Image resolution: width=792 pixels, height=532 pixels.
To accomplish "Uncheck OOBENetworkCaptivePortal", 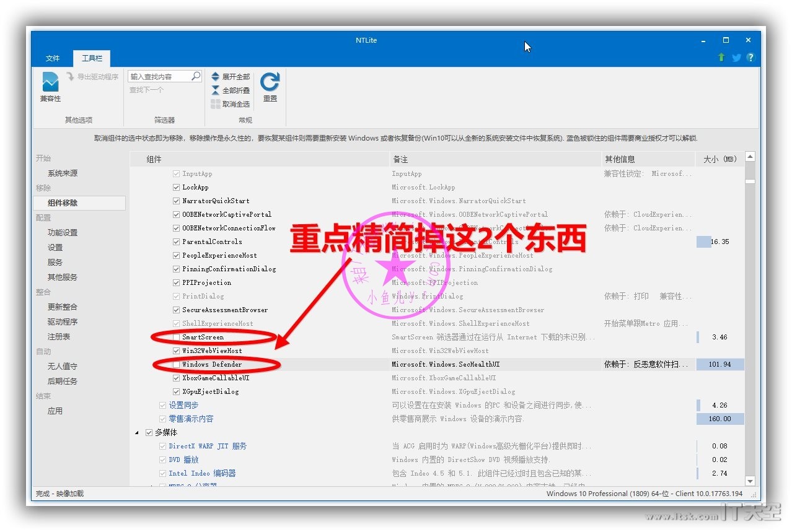I will (177, 214).
